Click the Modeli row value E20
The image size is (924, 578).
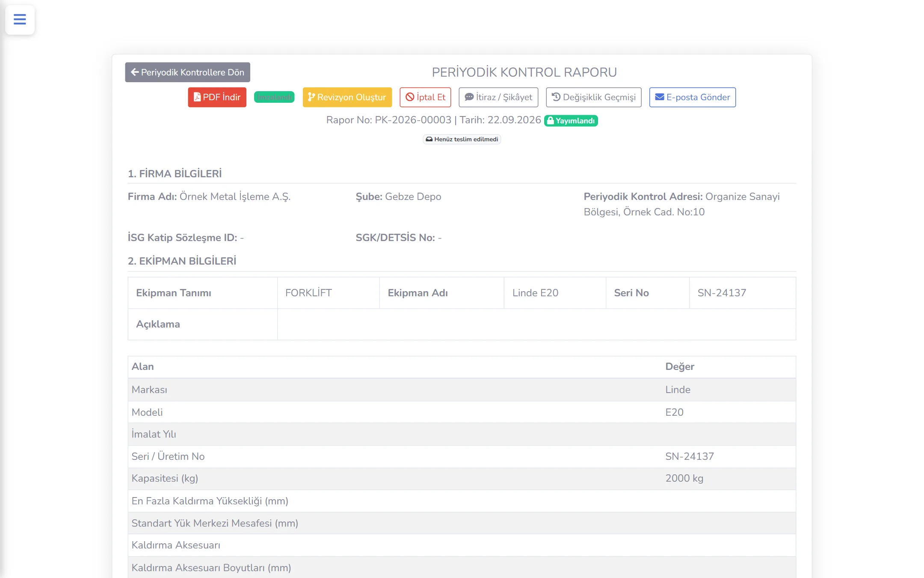point(674,412)
